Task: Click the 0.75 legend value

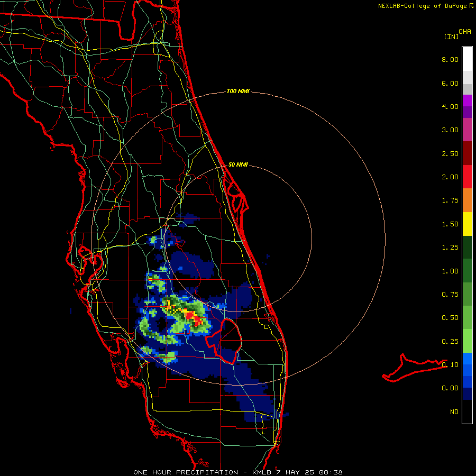Action: [x=450, y=295]
